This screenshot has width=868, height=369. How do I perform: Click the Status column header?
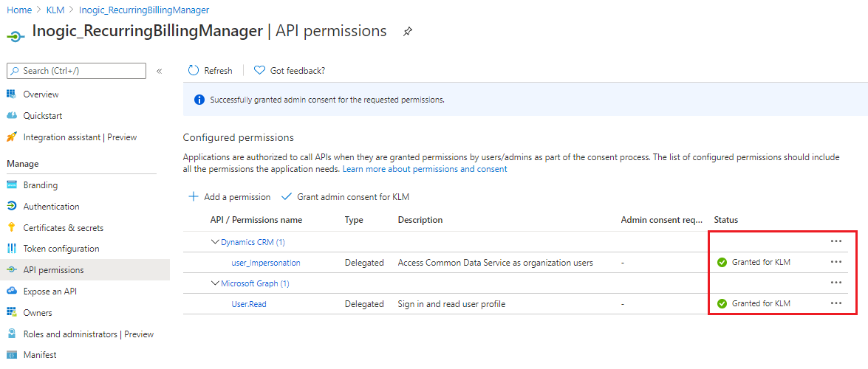pyautogui.click(x=725, y=220)
